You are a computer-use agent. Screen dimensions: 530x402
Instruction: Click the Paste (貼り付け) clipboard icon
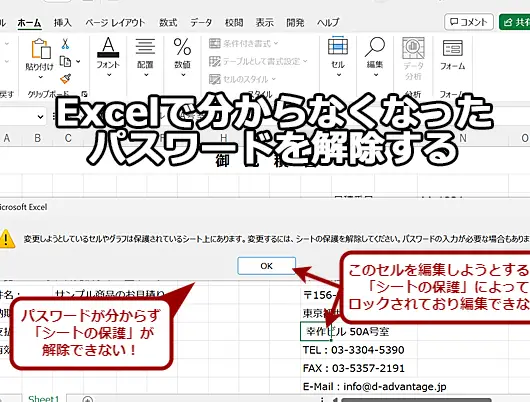coord(41,49)
